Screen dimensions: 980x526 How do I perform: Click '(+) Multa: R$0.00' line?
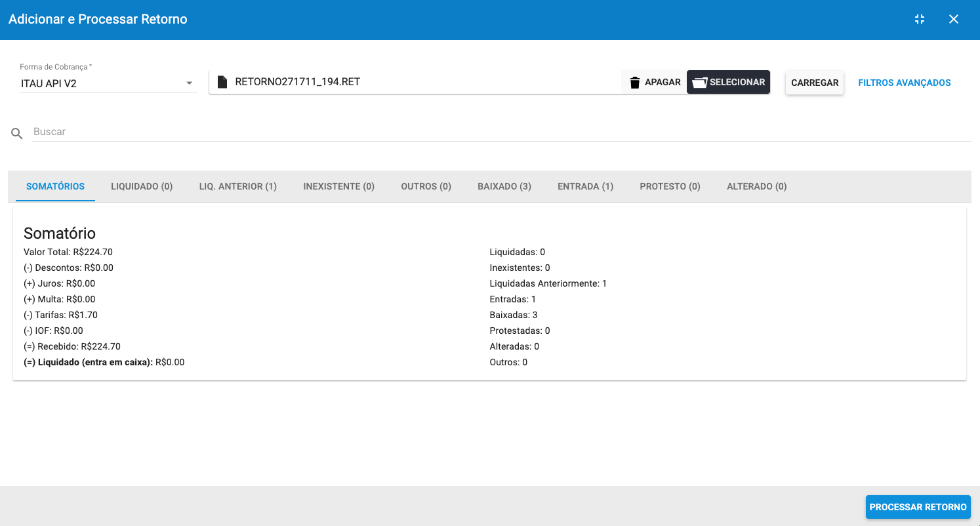tap(59, 299)
